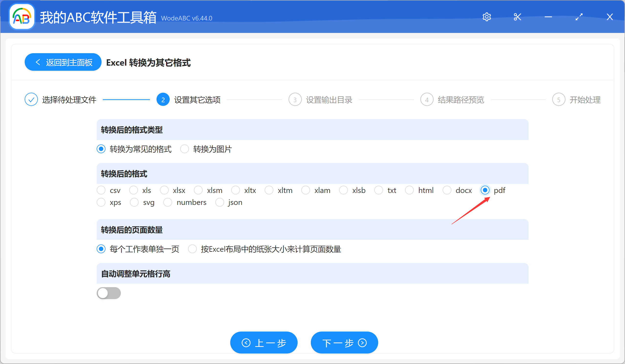This screenshot has width=625, height=364.
Task: Select the csv output format
Action: point(101,190)
